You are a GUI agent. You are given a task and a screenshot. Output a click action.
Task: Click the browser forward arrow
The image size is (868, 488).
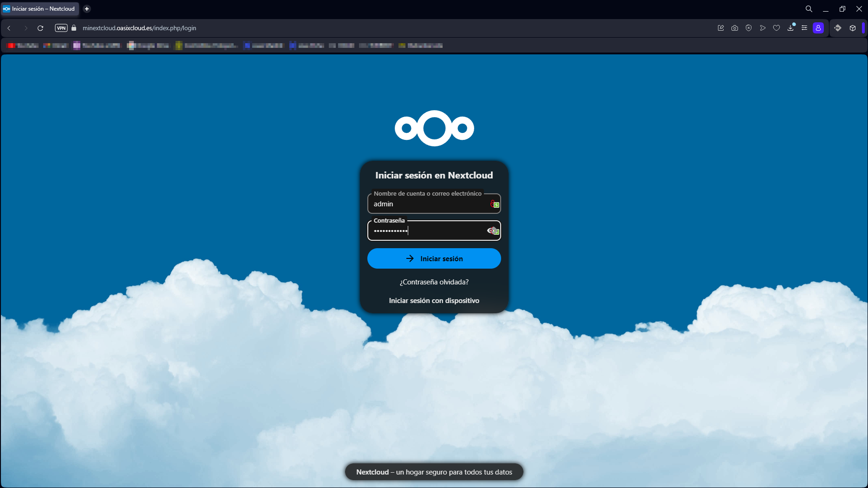tap(26, 28)
